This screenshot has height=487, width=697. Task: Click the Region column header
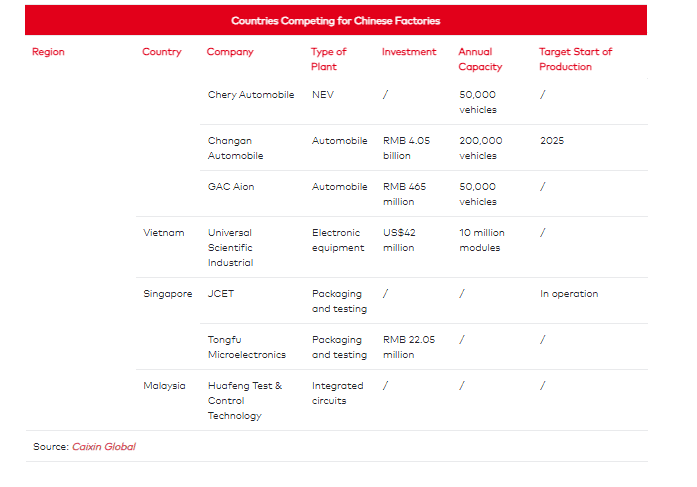(x=48, y=52)
